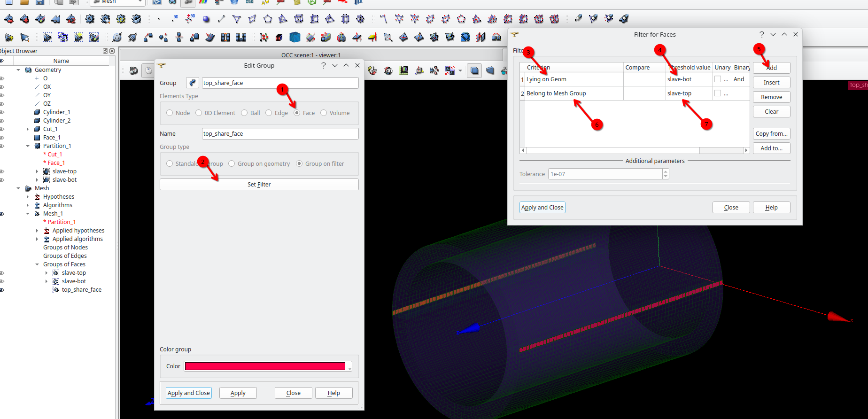The height and width of the screenshot is (419, 868).
Task: Click Apply and Close in Filter for Faces
Action: point(542,208)
